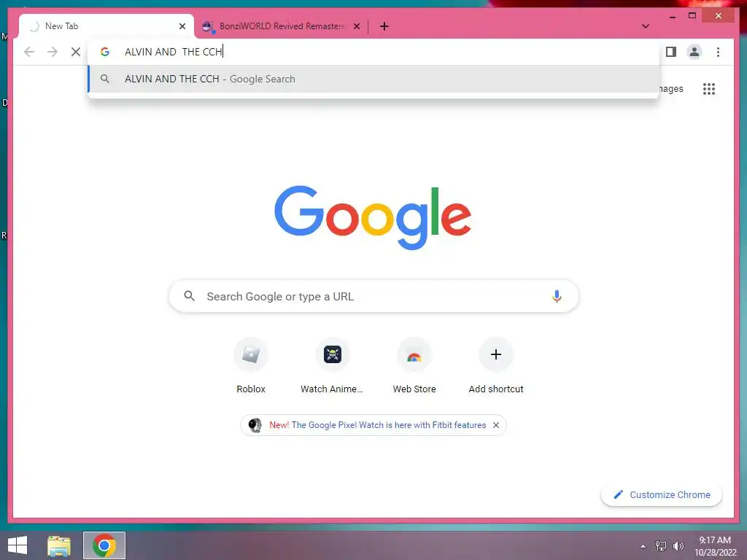Close the BonziWORLD Revived tab
This screenshot has height=560, width=747.
click(357, 26)
